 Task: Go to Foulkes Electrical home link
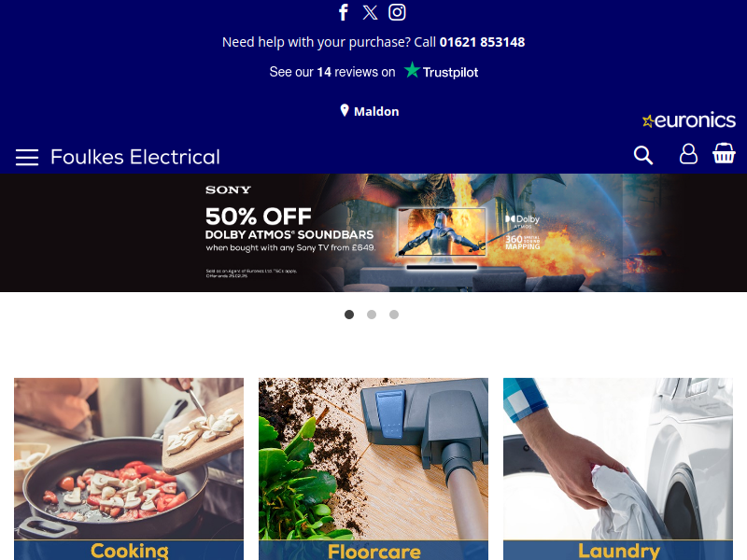pos(135,157)
